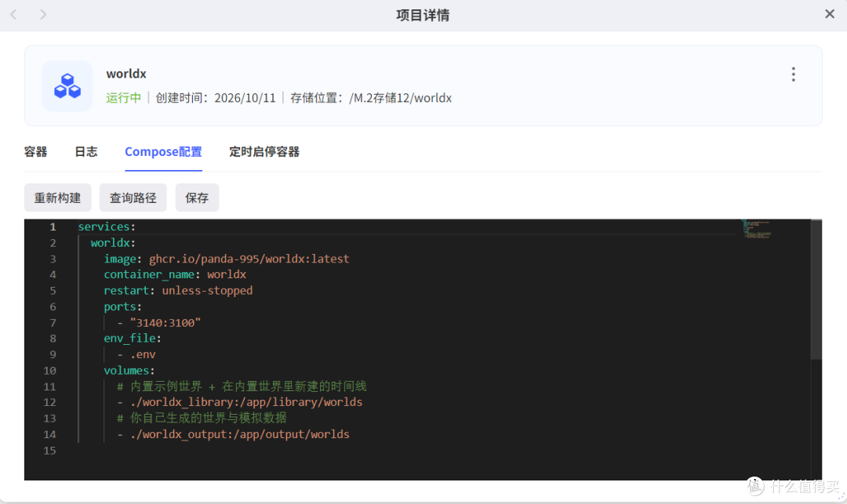The height and width of the screenshot is (504, 847).
Task: Go back with the left arrow icon
Action: [13, 15]
